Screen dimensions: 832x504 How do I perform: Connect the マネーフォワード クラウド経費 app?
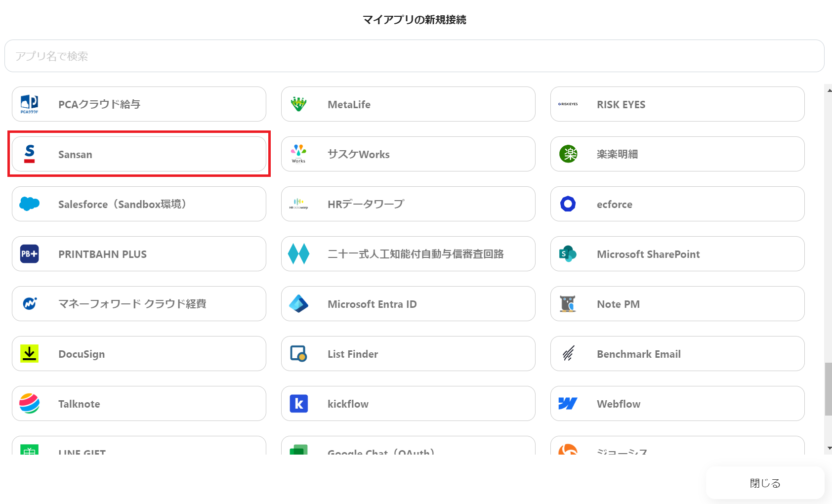click(139, 303)
